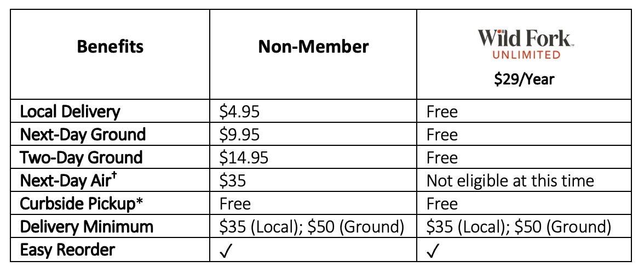Click the Non-Member delivery minimum cell
The width and height of the screenshot is (644, 272).
point(312,227)
